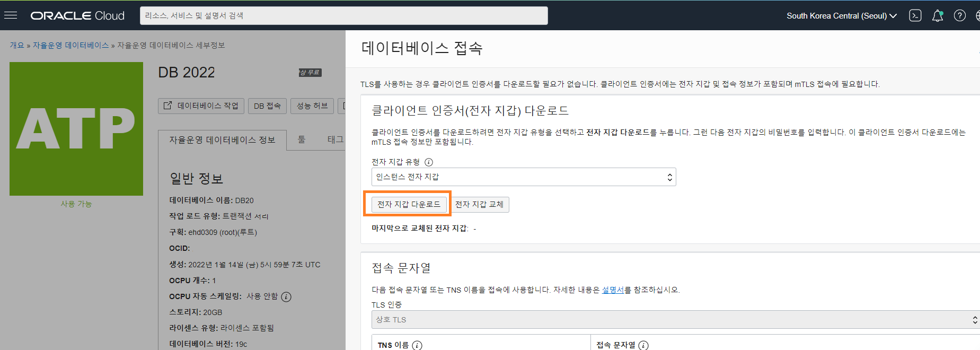The image size is (980, 350).
Task: Click the 상 무료 badge
Action: (310, 73)
